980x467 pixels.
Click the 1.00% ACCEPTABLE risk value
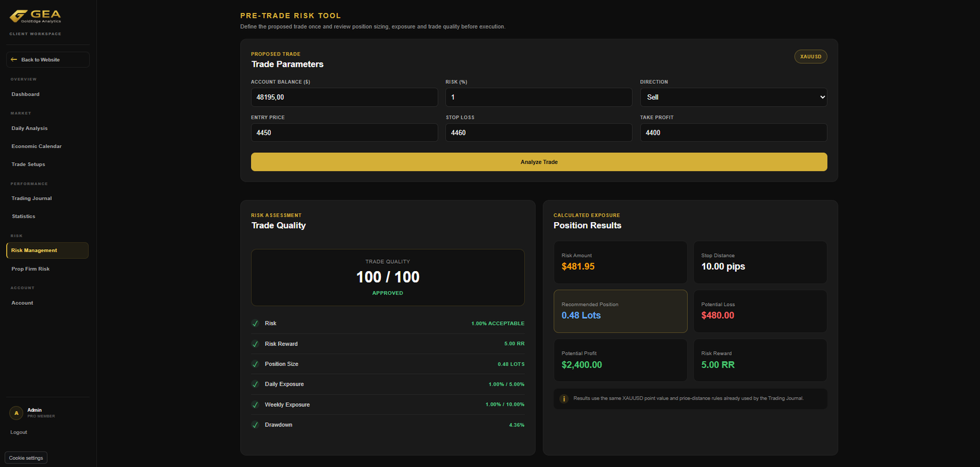point(498,323)
